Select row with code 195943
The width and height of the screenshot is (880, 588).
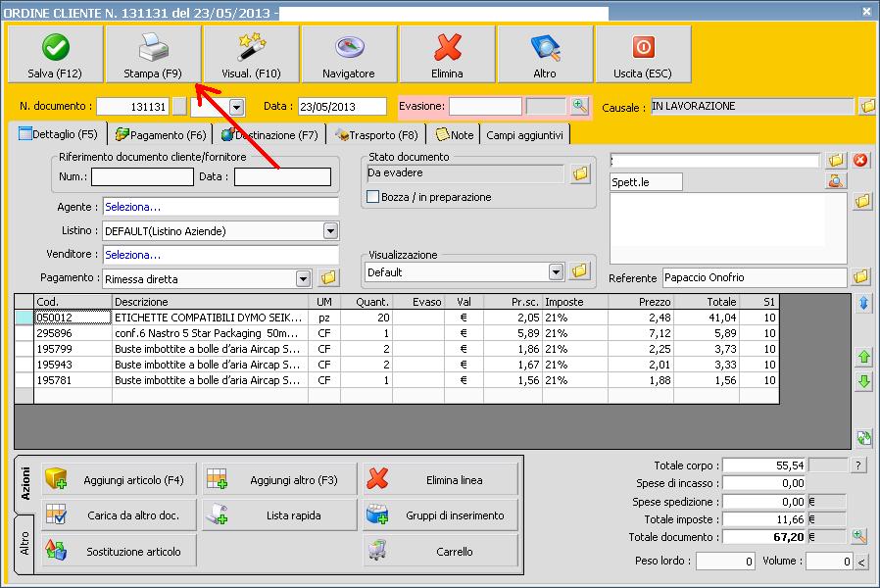396,365
